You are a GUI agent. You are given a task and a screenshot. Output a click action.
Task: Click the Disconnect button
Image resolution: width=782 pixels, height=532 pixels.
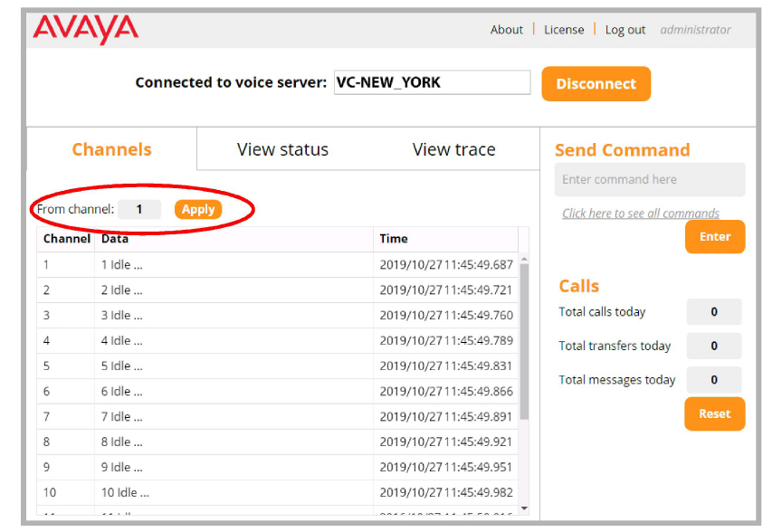[596, 84]
